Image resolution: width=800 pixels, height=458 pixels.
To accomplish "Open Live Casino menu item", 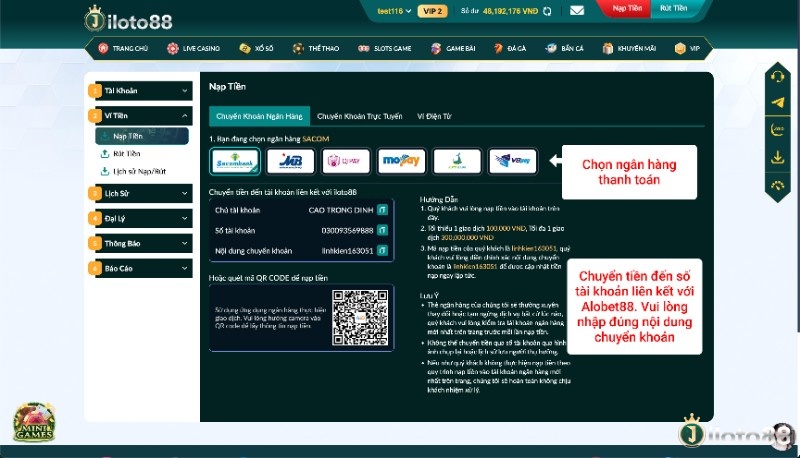I will 193,48.
